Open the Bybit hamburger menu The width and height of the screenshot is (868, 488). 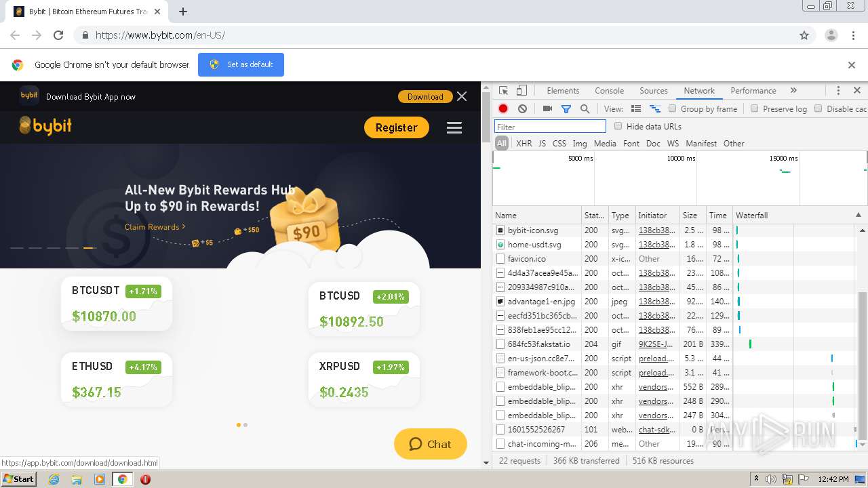(454, 127)
